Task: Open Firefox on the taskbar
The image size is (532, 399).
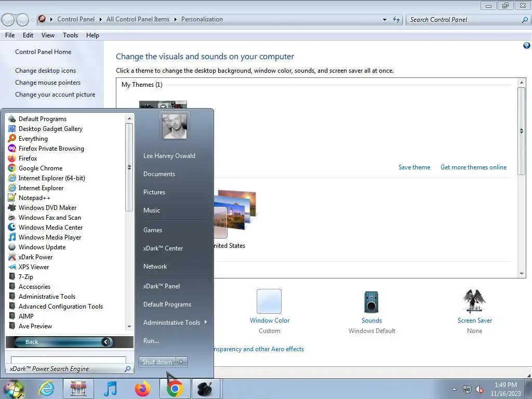Action: point(142,389)
